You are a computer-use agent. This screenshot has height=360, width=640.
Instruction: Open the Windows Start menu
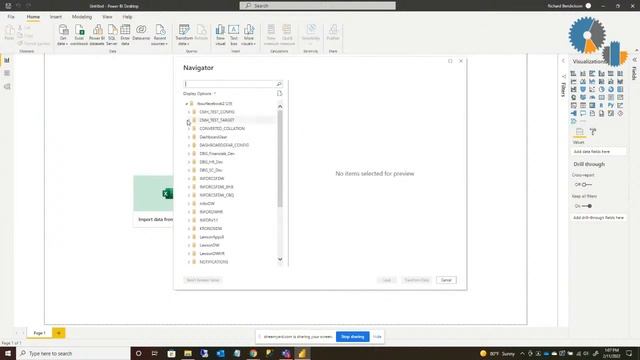coord(8,353)
